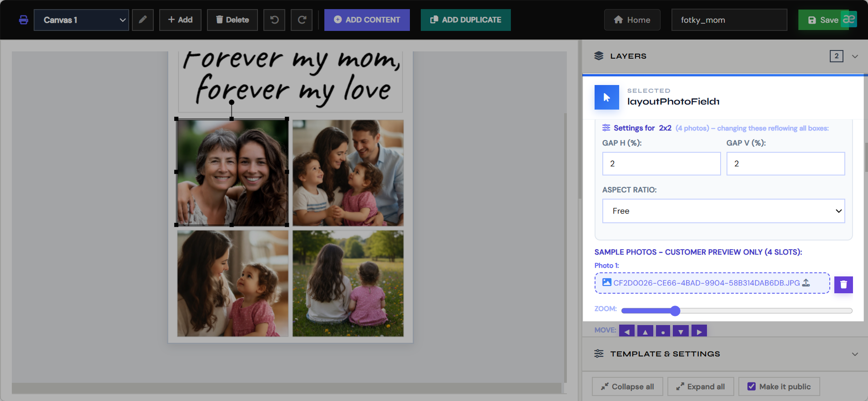Open the Canvas 1 dropdown
The width and height of the screenshot is (868, 401).
click(81, 20)
